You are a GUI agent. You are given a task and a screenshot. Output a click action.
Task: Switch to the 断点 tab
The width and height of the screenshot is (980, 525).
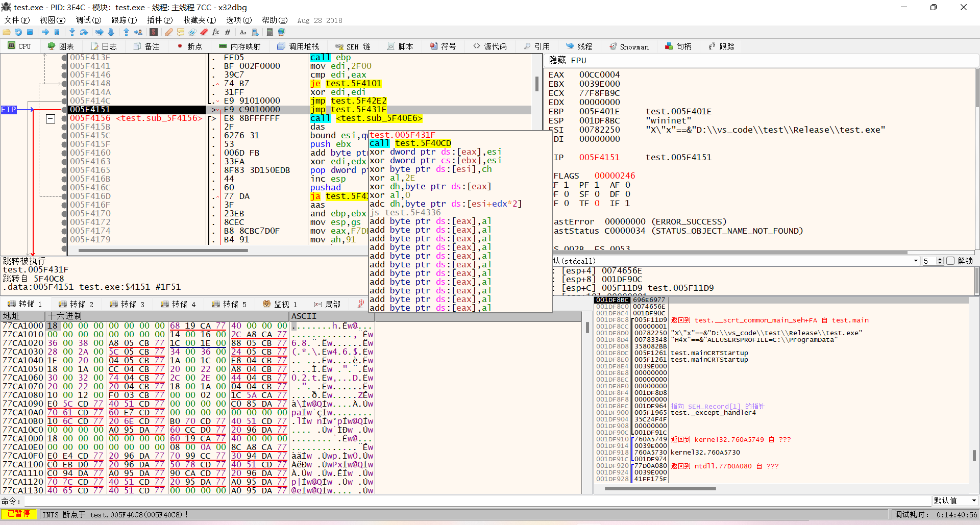(x=189, y=46)
